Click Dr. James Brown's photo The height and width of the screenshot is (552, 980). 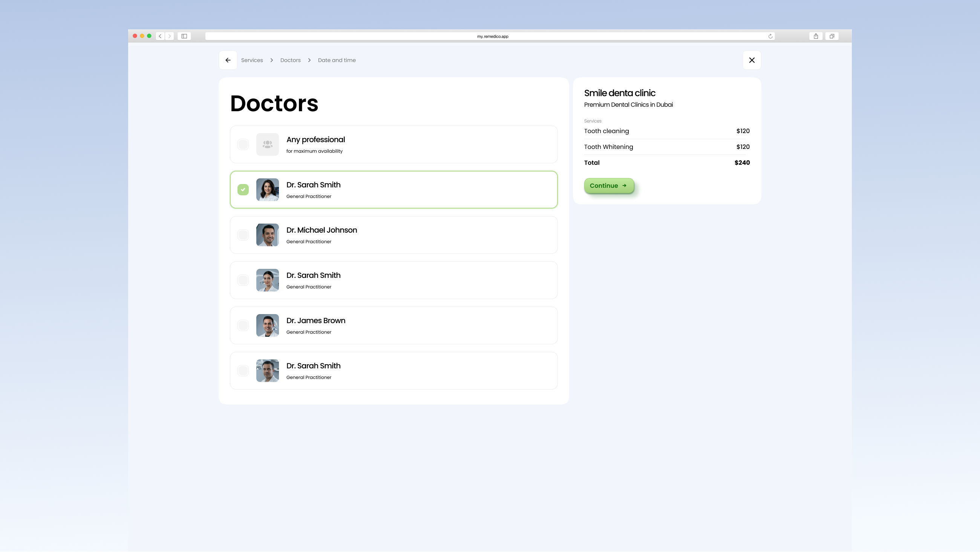coord(268,325)
